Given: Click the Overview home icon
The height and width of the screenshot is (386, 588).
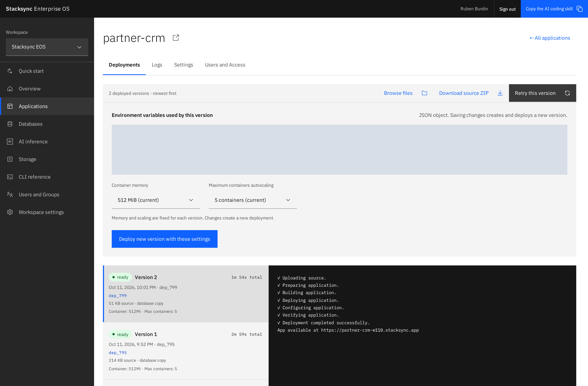Looking at the screenshot, I should 10,89.
